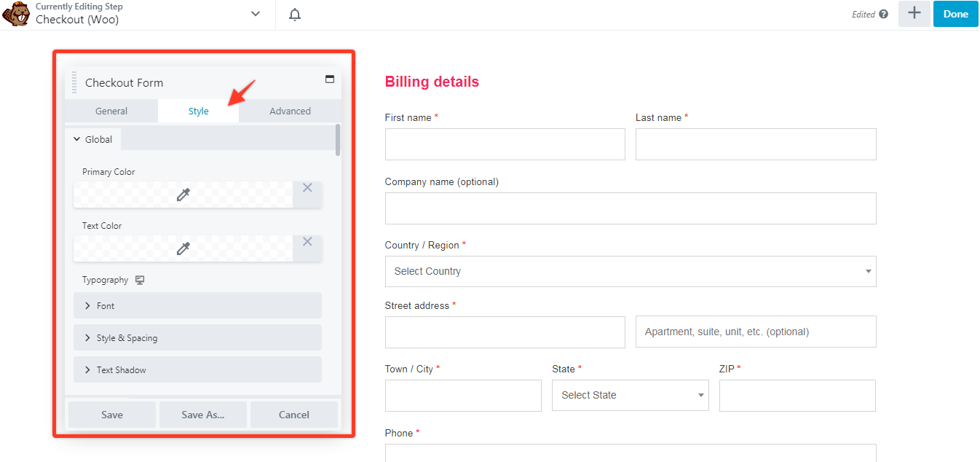
Task: Switch to the General tab
Action: point(111,111)
